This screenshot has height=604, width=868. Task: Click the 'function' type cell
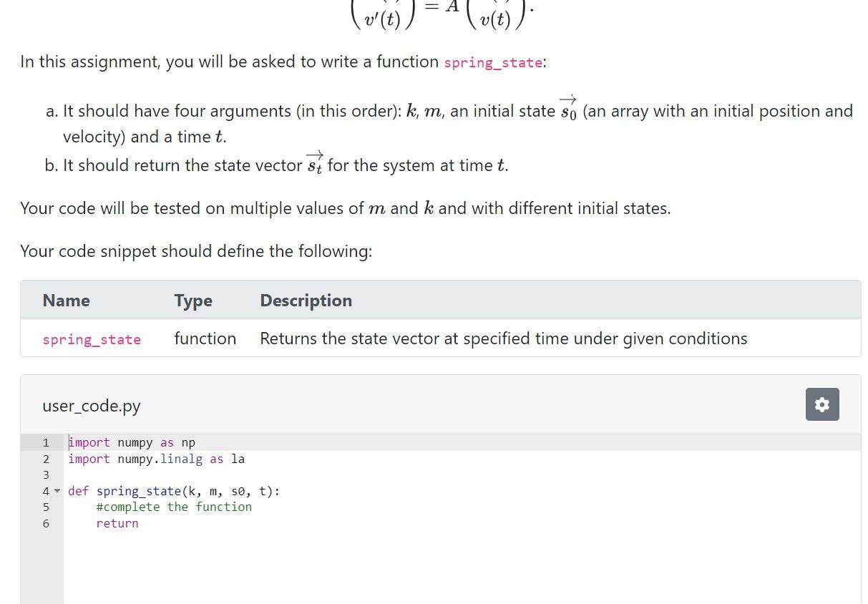[205, 338]
